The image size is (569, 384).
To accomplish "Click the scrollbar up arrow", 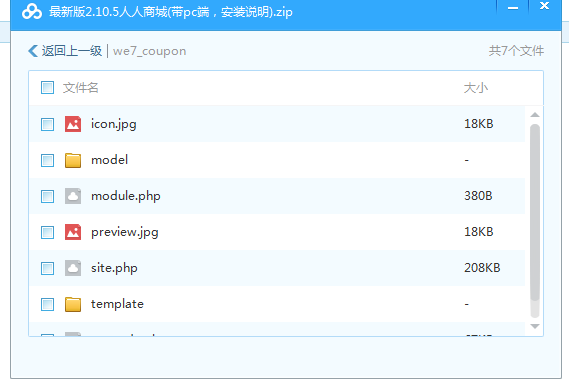I will [535, 115].
